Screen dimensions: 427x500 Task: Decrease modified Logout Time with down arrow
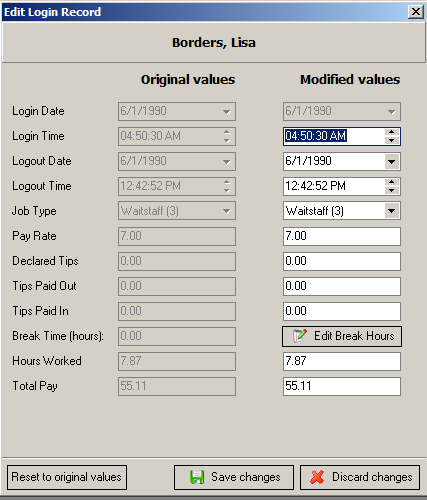click(x=392, y=190)
